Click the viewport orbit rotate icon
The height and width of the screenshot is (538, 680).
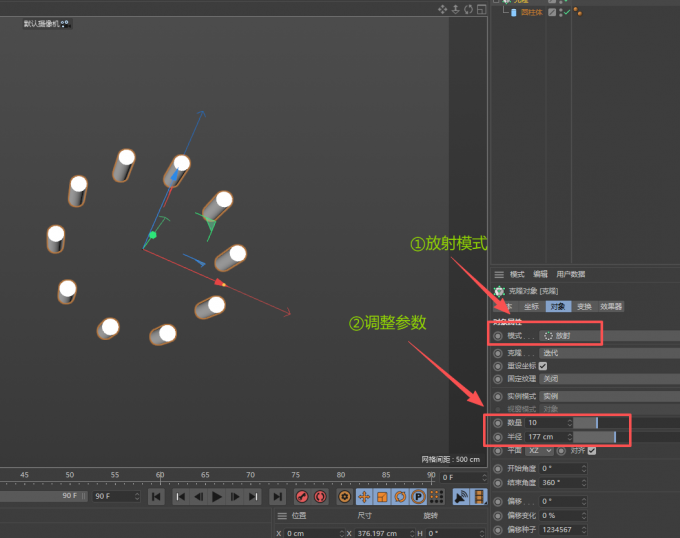(x=468, y=9)
